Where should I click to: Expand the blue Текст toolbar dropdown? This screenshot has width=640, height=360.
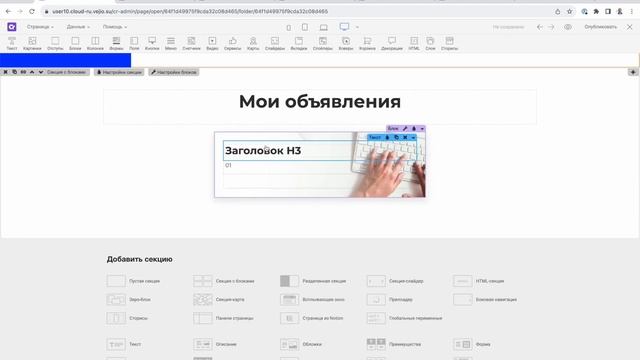coord(413,138)
